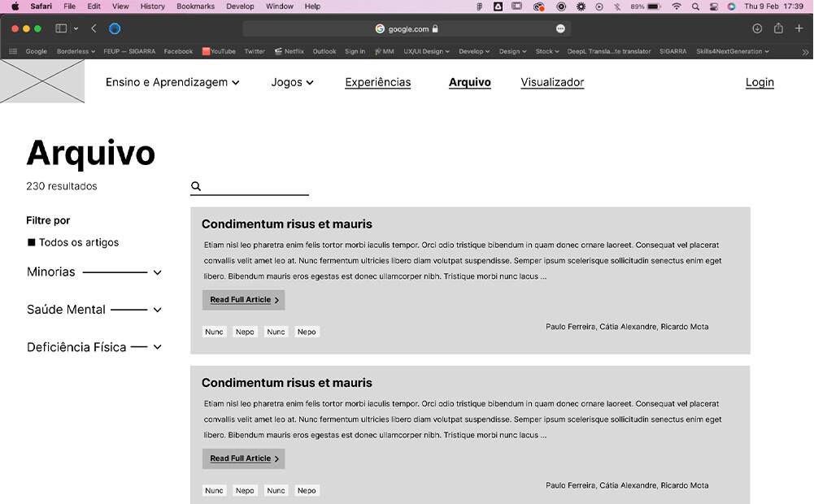Click the Safari sidebar toggle icon
Screen dimensions: 814x504
click(61, 28)
